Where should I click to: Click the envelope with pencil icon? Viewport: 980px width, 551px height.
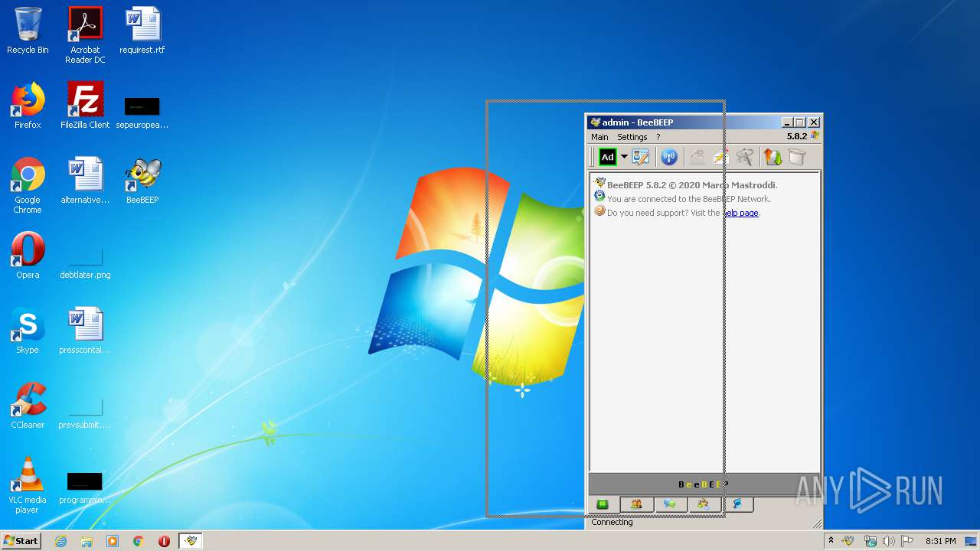720,157
